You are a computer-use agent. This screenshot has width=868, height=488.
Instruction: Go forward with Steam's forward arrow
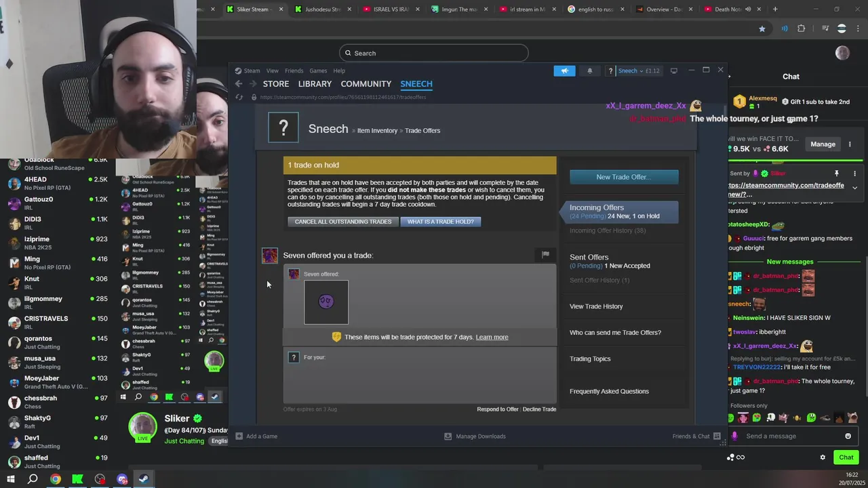point(253,83)
